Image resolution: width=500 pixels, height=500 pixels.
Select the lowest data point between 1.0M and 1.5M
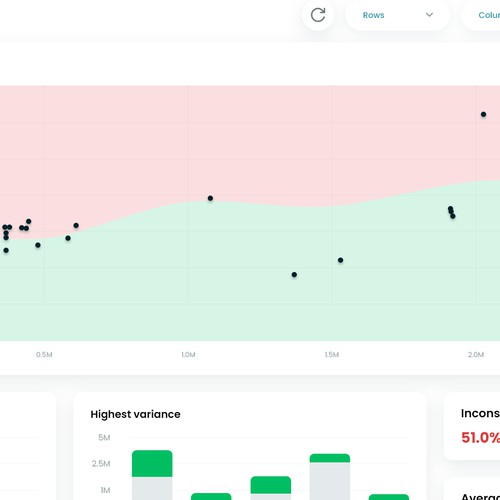(x=294, y=275)
